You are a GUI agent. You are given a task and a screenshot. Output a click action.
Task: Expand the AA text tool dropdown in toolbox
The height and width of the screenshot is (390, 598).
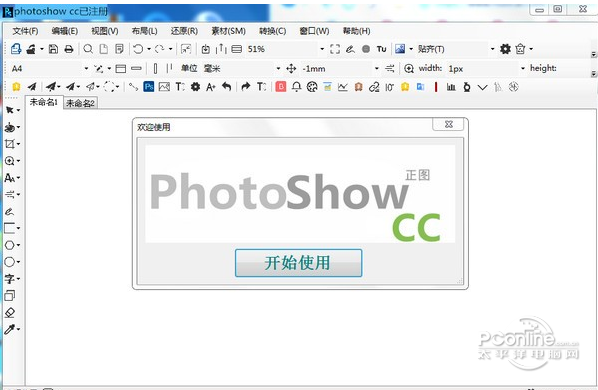18,178
